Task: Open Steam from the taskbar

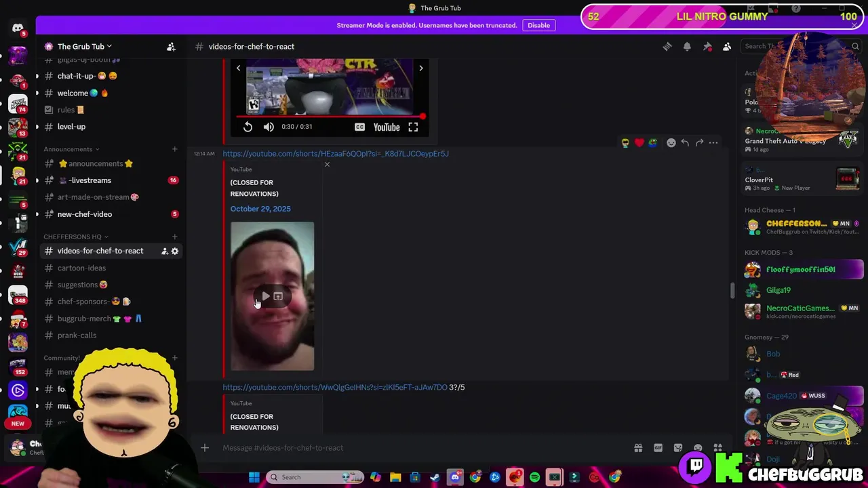Action: point(435,477)
